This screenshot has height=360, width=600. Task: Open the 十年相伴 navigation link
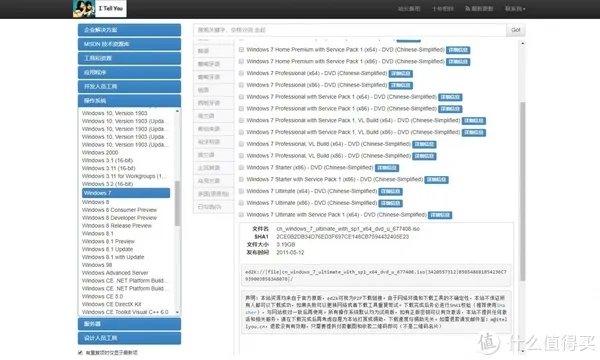[443, 8]
